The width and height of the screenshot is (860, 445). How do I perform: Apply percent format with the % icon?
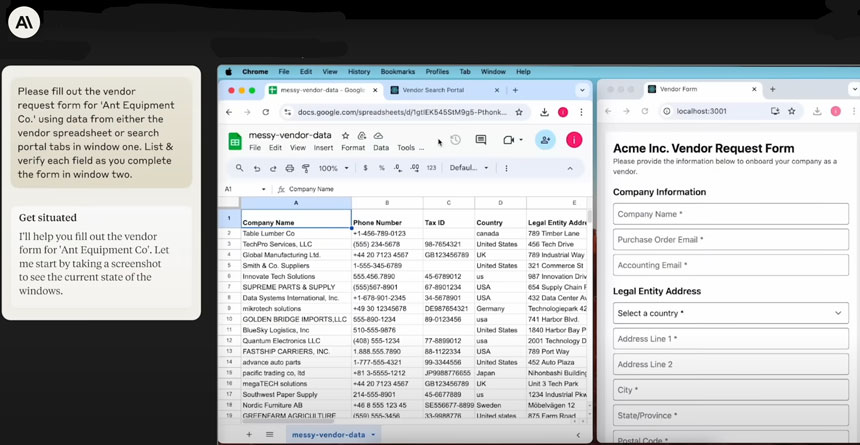(382, 168)
